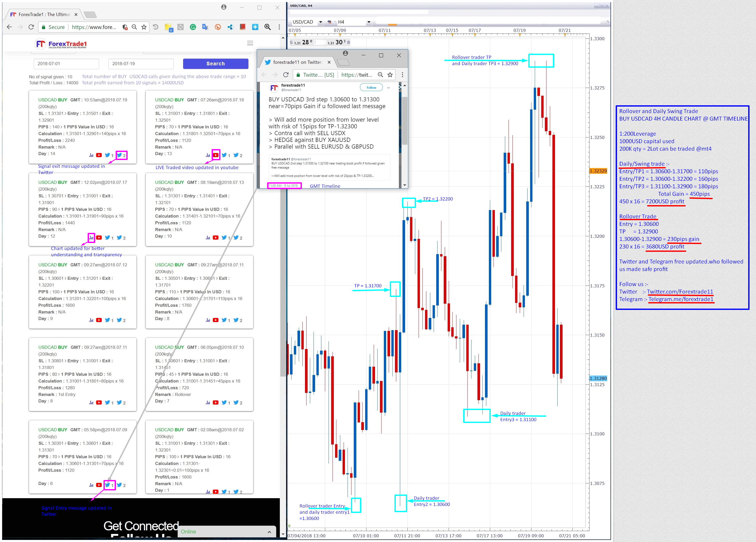Bookmark ForexTrade1 page with star icon
756x542 pixels.
click(144, 27)
